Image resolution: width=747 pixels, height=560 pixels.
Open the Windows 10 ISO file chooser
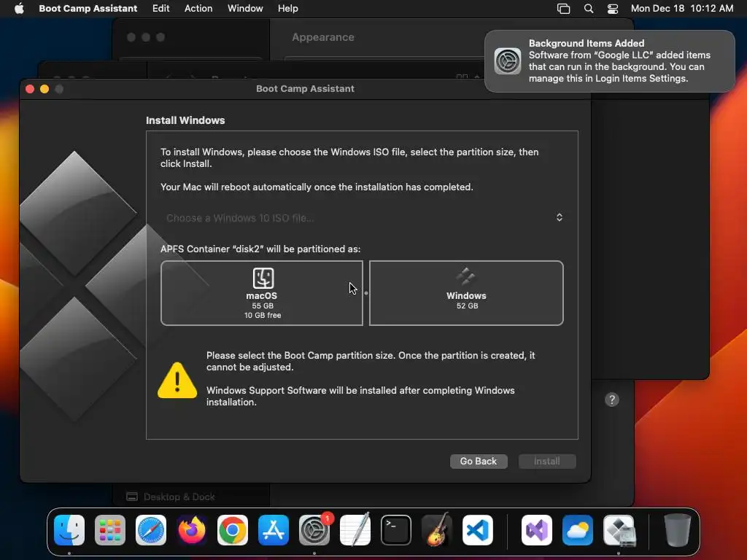point(362,217)
